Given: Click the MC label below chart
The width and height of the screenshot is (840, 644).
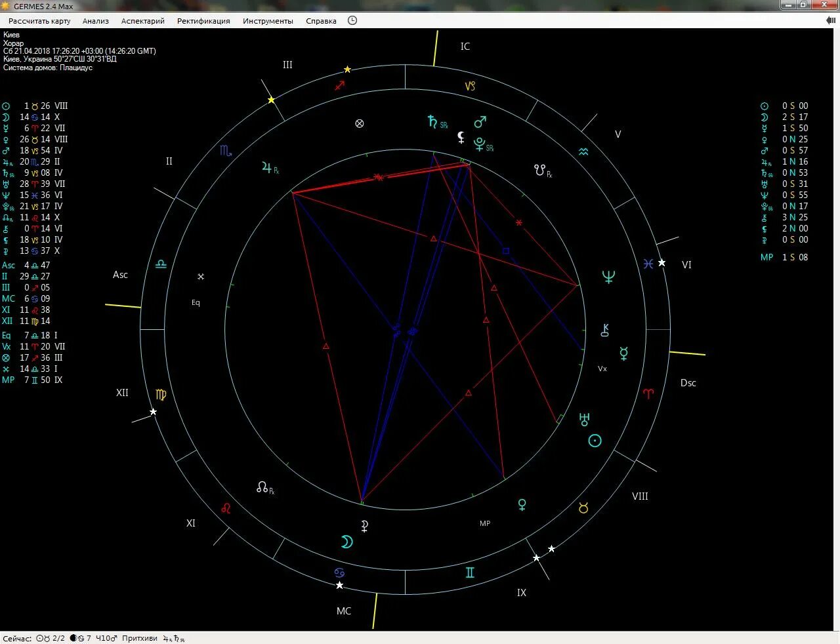Looking at the screenshot, I should coord(344,611).
